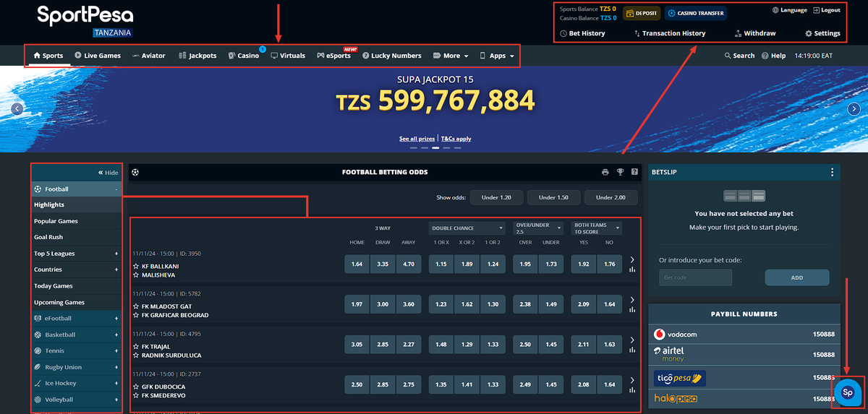Launch the Aviator game
Image resolution: width=868 pixels, height=414 pixels.
(x=149, y=56)
